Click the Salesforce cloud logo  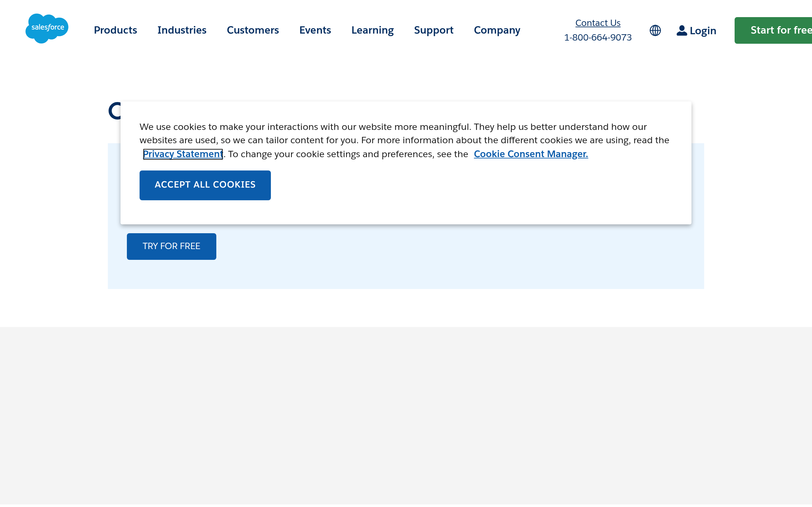(47, 29)
